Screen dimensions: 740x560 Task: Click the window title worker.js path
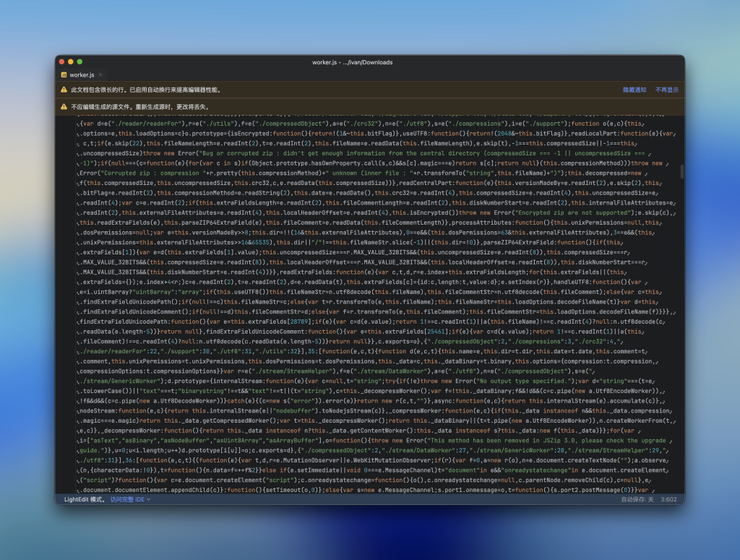pos(353,62)
